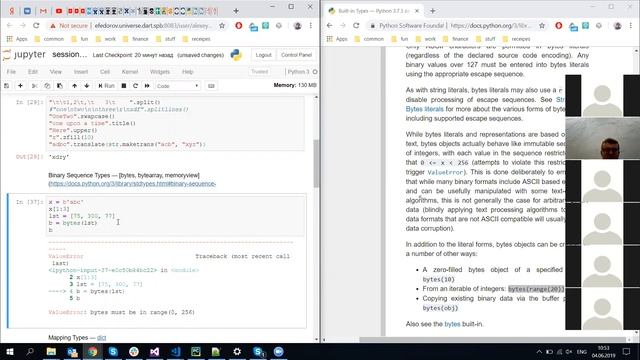Open the Jupyter View menu
Image resolution: width=640 pixels, height=360 pixels.
tap(56, 72)
